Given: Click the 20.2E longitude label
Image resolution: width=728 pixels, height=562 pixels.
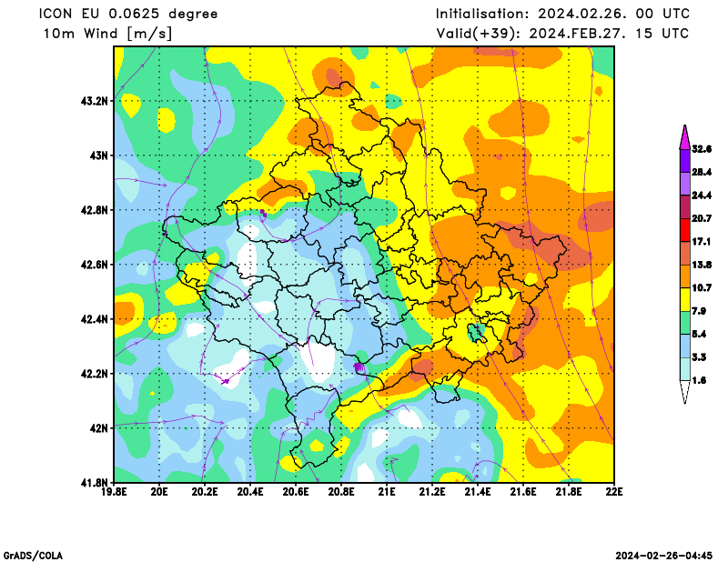Looking at the screenshot, I should point(205,492).
